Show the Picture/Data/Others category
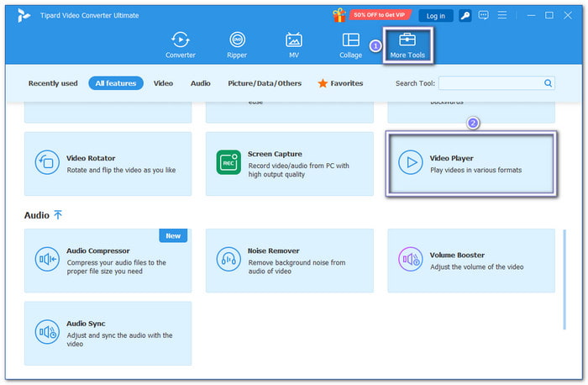This screenshot has width=588, height=385. 265,83
